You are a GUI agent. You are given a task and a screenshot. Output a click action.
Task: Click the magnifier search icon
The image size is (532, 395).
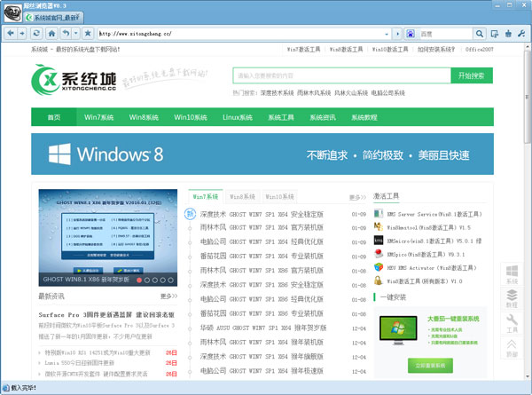pos(479,34)
